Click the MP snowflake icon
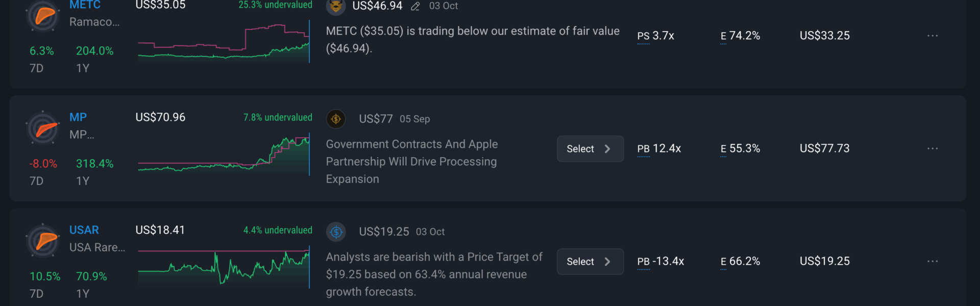 pos(43,128)
